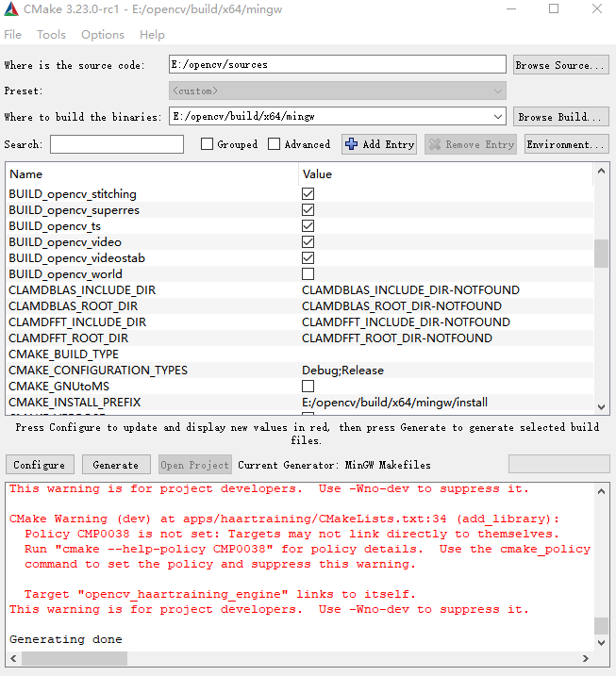Image resolution: width=616 pixels, height=676 pixels.
Task: Click the cache list vertical scrollbar thumb
Action: 601,254
